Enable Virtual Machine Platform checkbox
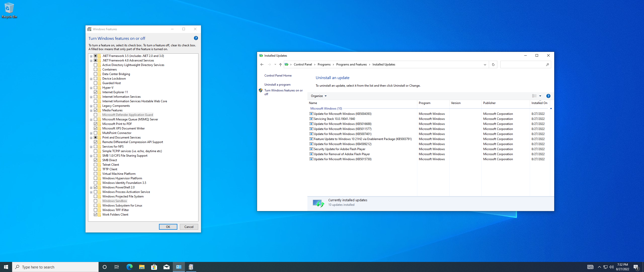 coord(96,174)
